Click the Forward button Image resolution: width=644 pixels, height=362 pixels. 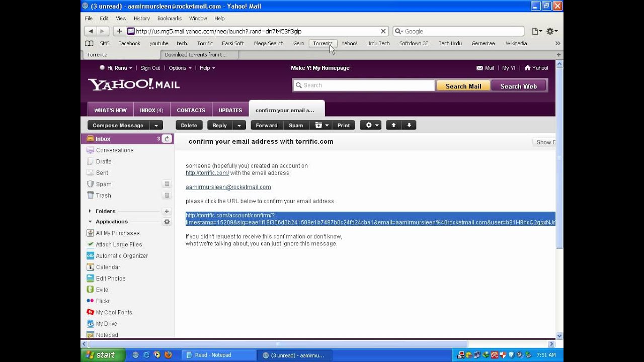267,125
